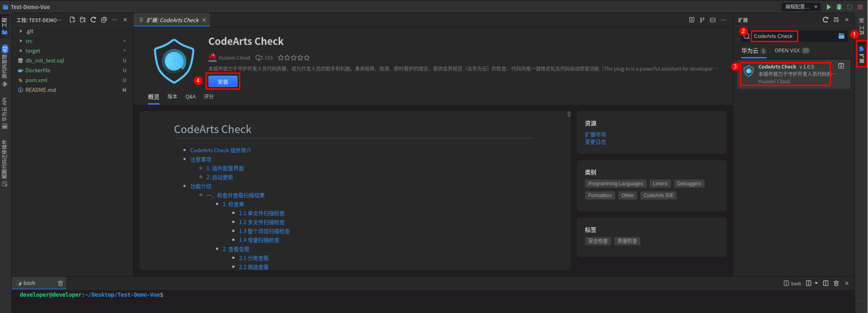Screen dimensions: 868x313
Task: Run the project with green play icon
Action: (x=829, y=7)
